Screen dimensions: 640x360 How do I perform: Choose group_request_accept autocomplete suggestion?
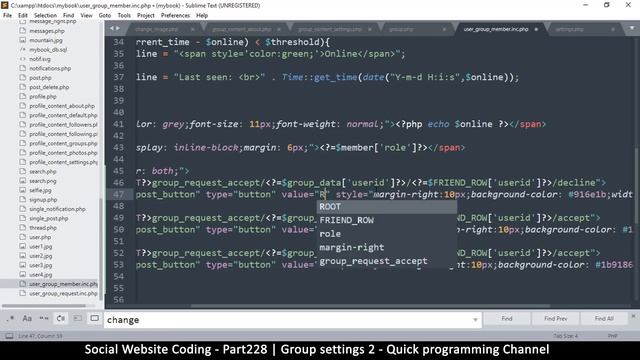[387, 261]
